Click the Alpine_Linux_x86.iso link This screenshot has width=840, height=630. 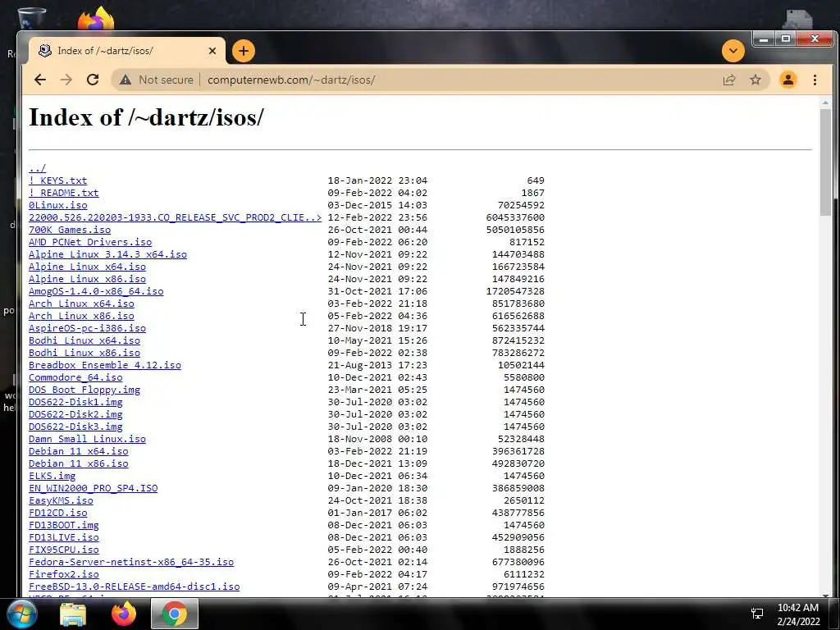(87, 279)
